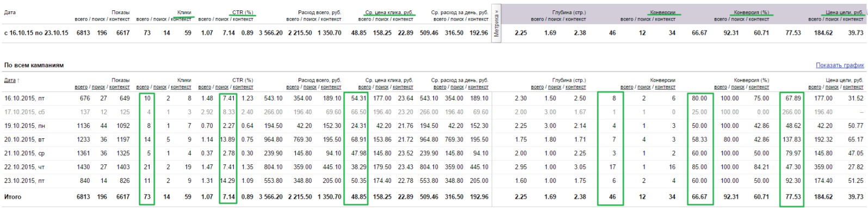Click the По всем кампаниям heading

click(x=34, y=65)
